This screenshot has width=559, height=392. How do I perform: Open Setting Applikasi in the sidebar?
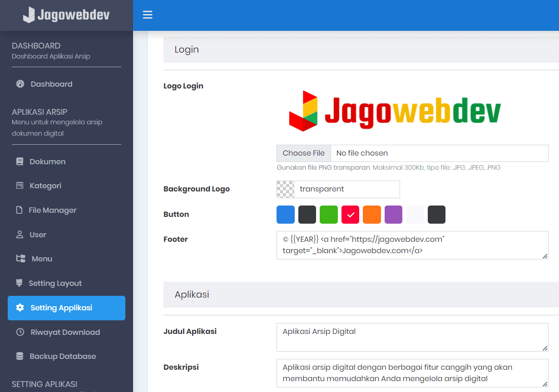tap(66, 308)
